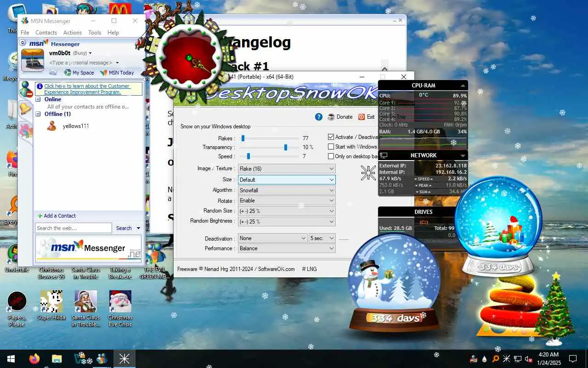Screen dimensions: 588x368
Task: Open the Tools menu in MSN Messenger
Action: coord(95,33)
